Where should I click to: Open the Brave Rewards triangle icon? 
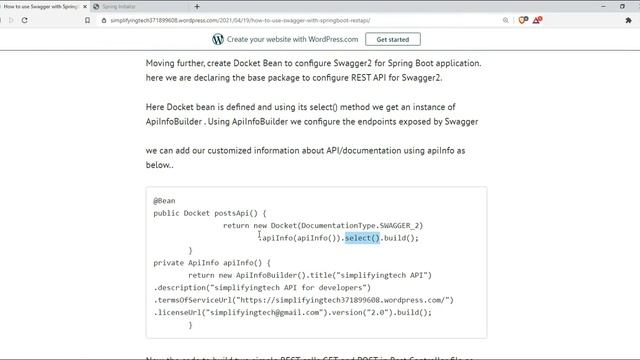click(537, 20)
